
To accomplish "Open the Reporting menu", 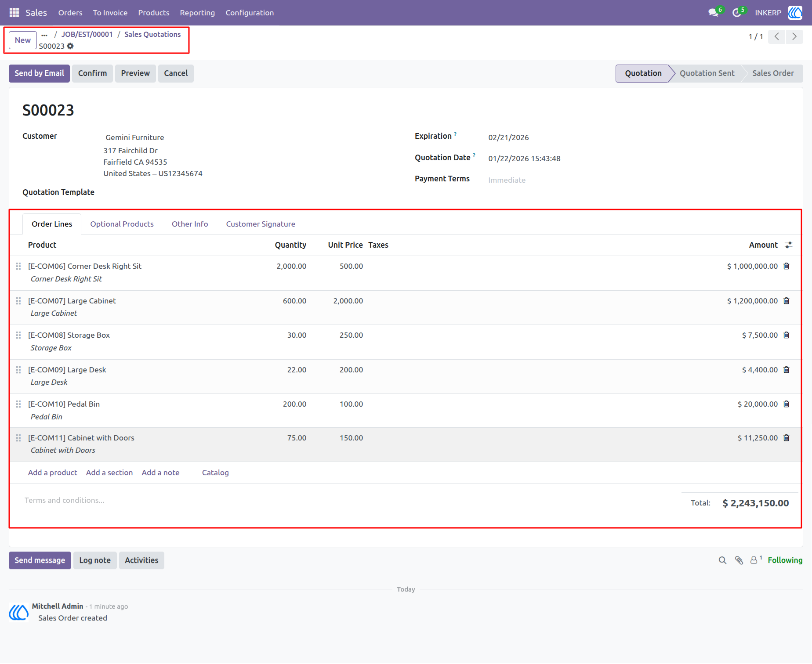I will 197,13.
